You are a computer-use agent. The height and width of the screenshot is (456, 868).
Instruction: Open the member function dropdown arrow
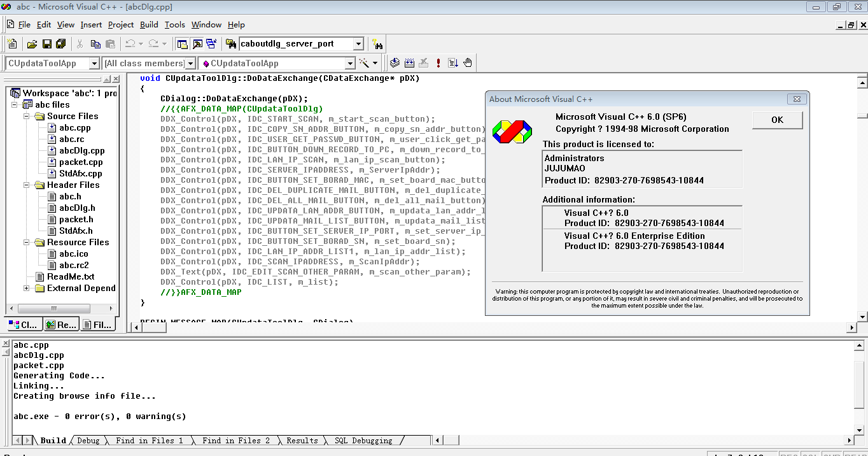(x=350, y=63)
